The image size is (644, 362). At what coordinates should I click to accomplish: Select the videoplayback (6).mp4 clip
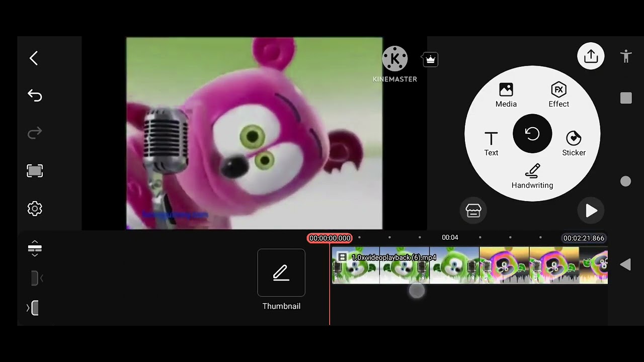click(469, 265)
